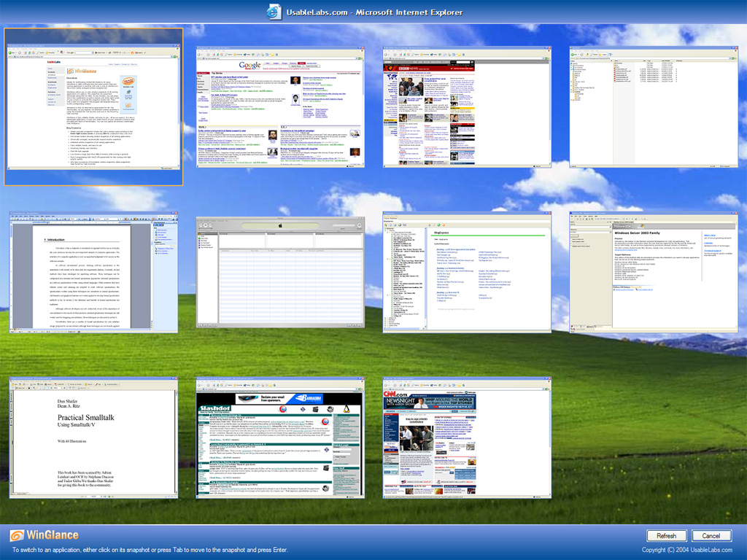Screen dimensions: 747x560
Task: Open the BBC News window snapshot
Action: tap(467, 106)
